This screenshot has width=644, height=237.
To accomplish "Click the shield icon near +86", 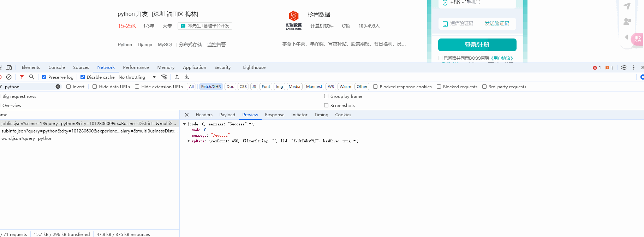I will coord(445,3).
